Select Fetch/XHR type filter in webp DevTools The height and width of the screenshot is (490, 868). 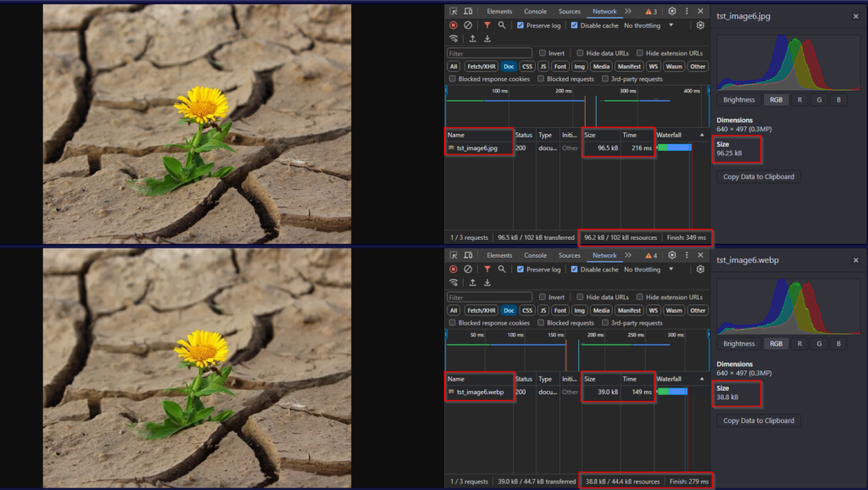pos(481,310)
